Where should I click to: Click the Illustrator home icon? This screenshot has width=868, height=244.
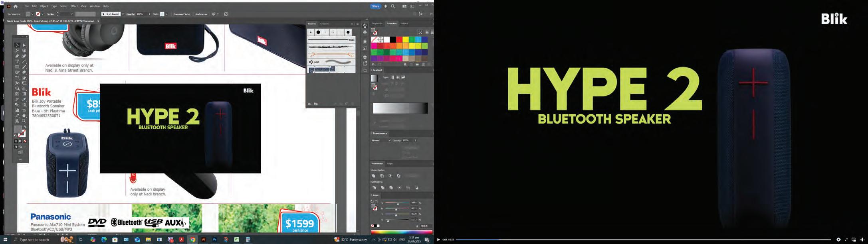coord(16,6)
